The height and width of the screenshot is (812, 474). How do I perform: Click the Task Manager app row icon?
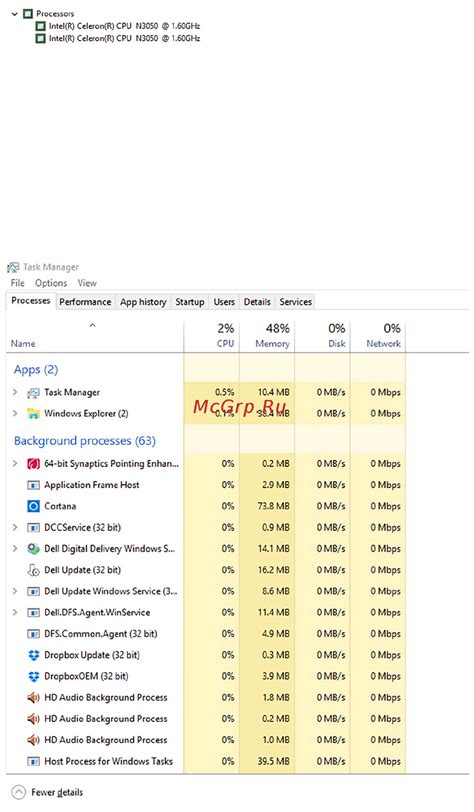(x=33, y=393)
